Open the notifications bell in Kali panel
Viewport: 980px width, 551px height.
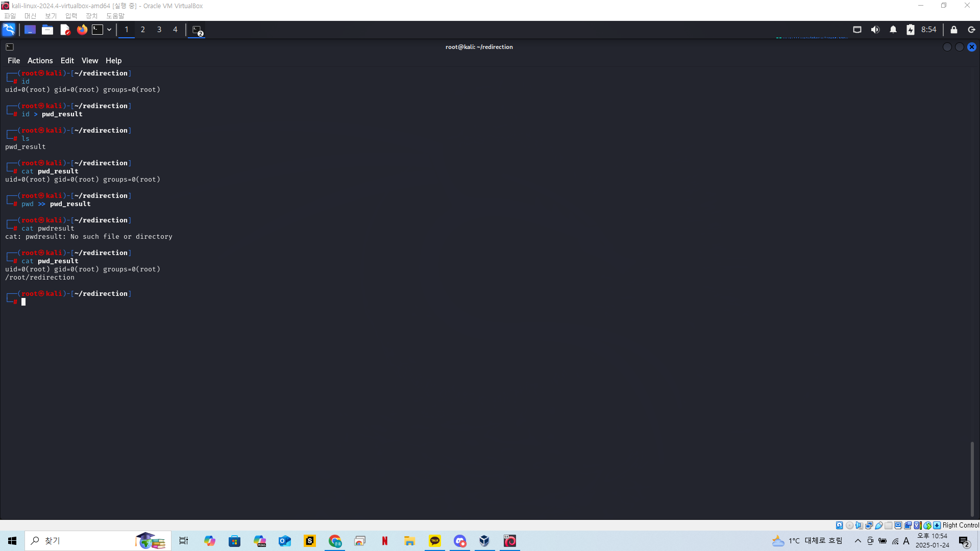point(893,30)
